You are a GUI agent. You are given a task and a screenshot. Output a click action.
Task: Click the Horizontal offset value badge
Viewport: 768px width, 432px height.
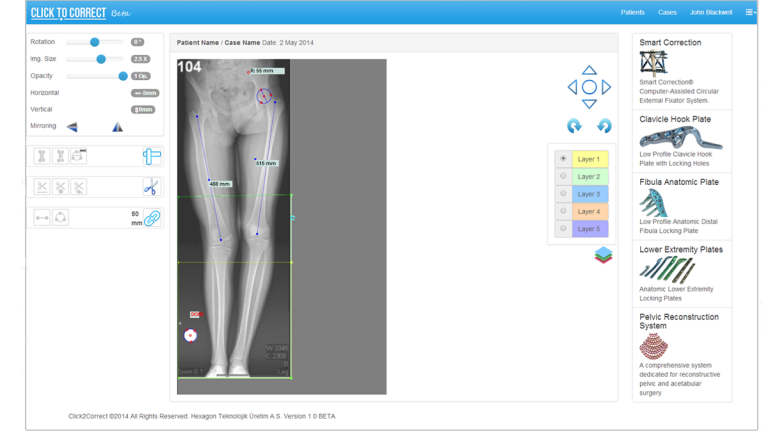pos(145,93)
